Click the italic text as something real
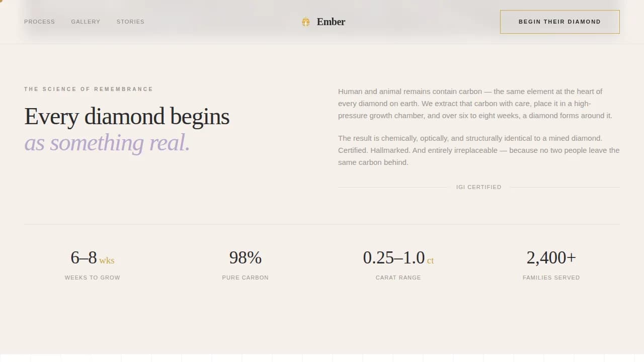 pos(107,143)
